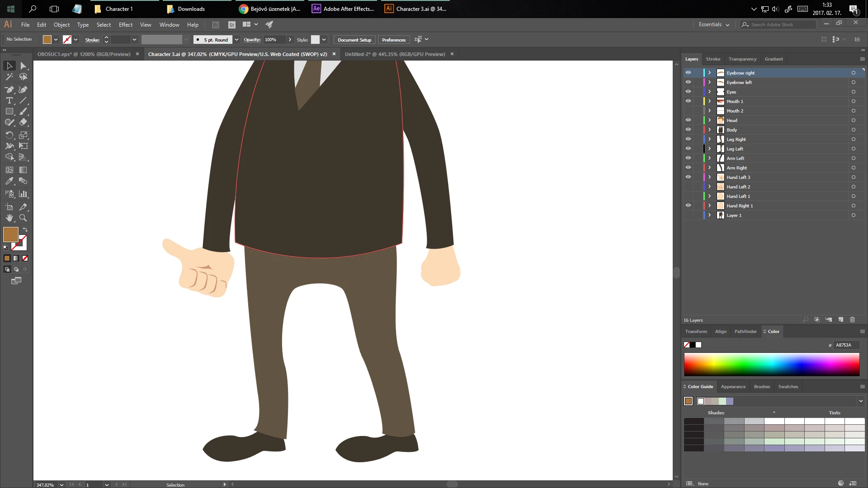Open the 5 pt. Round brush dropdown

click(236, 40)
